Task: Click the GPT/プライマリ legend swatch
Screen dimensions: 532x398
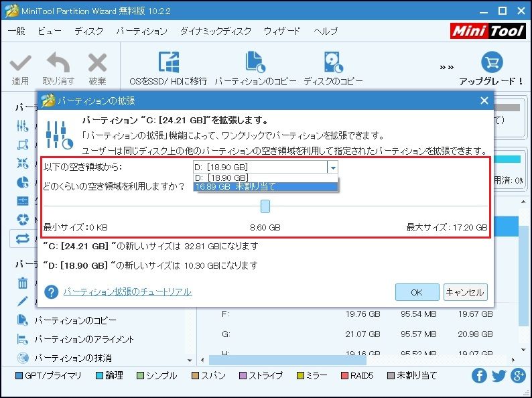Action: click(x=19, y=376)
